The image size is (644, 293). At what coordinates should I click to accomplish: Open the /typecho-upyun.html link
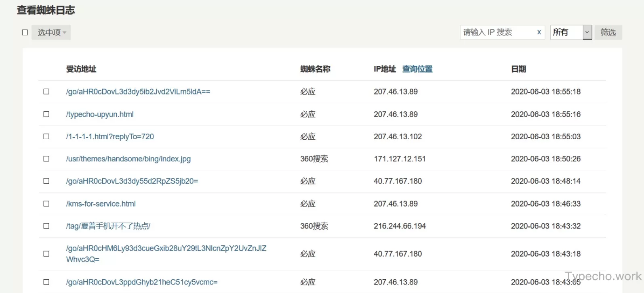pos(100,114)
